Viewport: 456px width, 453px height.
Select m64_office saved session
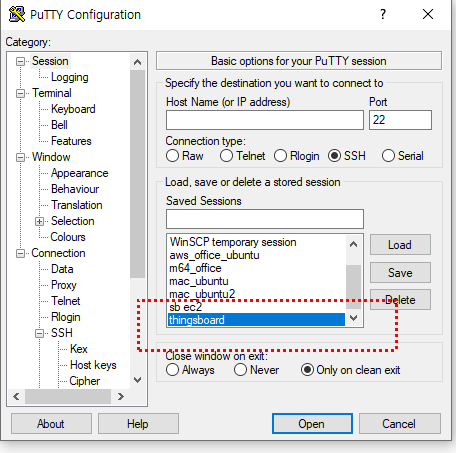click(257, 268)
